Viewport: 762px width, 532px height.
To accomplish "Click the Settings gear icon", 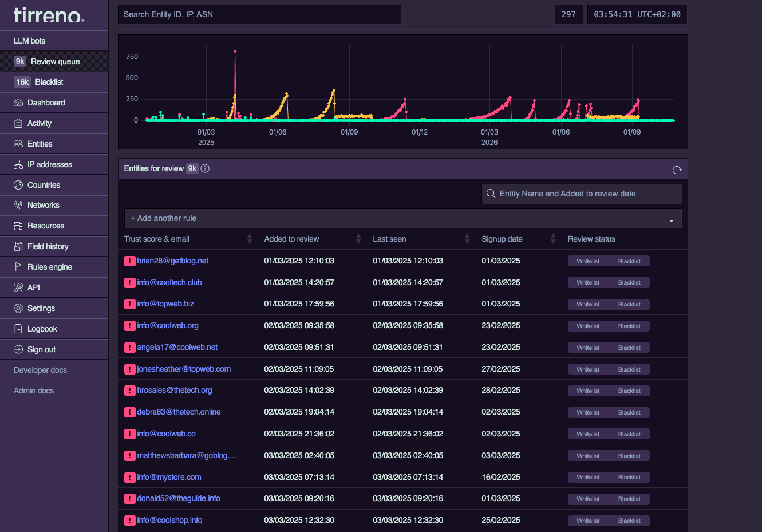I will click(18, 308).
